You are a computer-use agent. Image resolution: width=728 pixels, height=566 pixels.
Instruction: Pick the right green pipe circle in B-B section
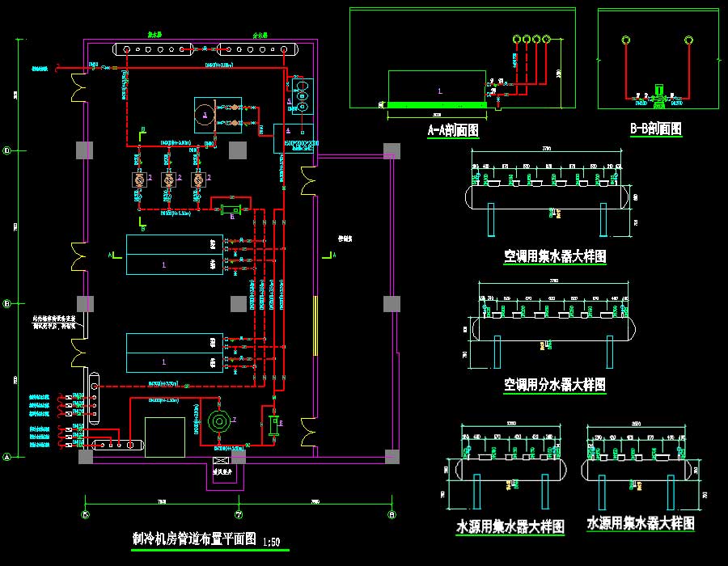pos(688,40)
